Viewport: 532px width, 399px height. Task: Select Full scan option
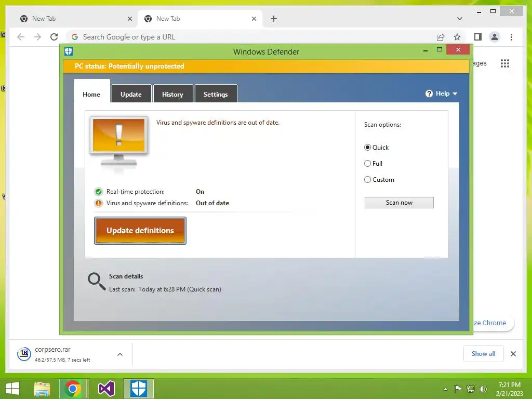click(367, 164)
